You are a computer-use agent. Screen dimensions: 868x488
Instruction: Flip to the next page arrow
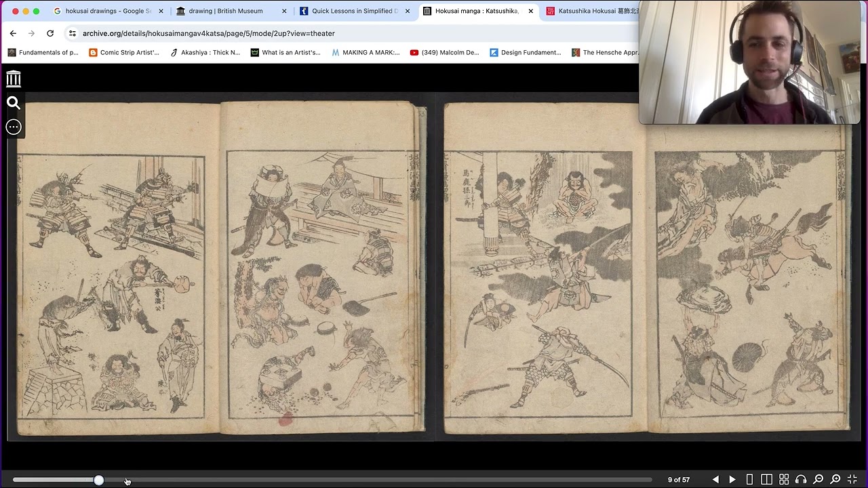tap(732, 479)
